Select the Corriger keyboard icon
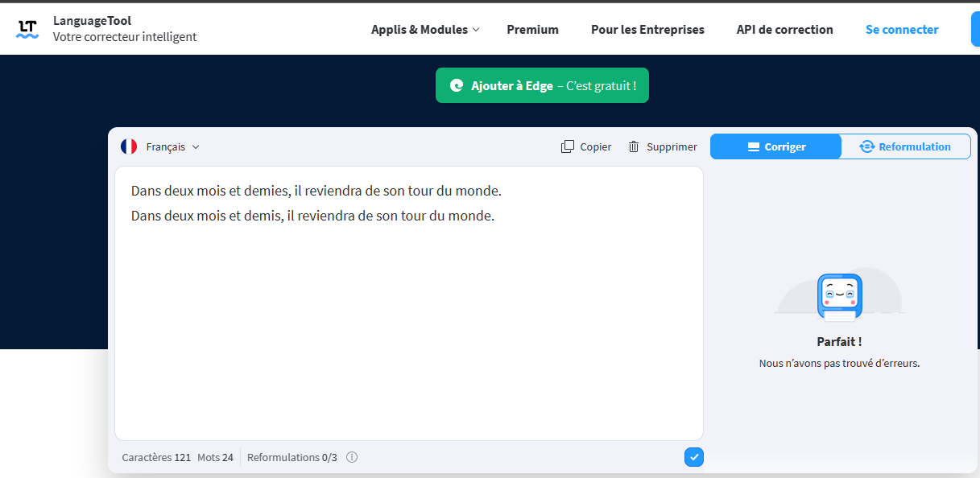This screenshot has height=478, width=980. pos(752,146)
